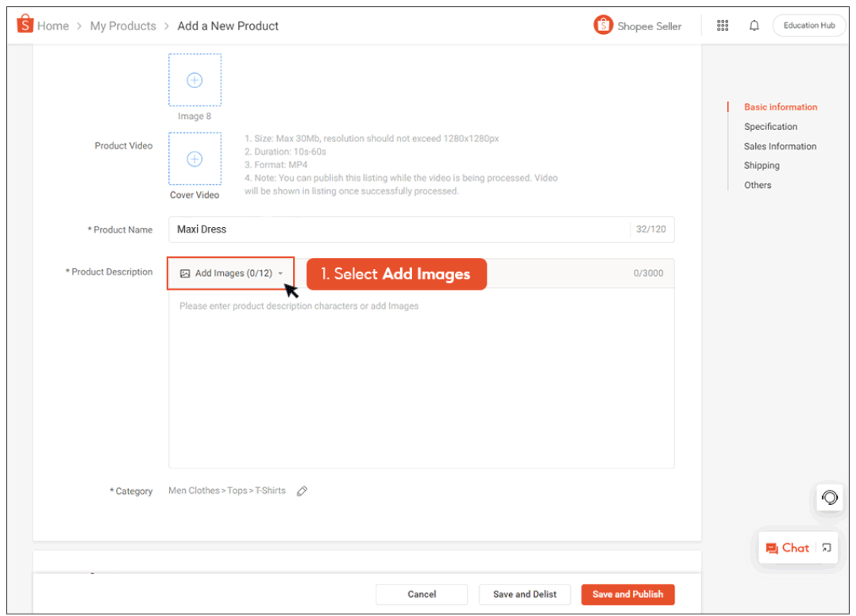Viewport: 856px width, 616px height.
Task: Switch to the Shipping section
Action: 762,165
